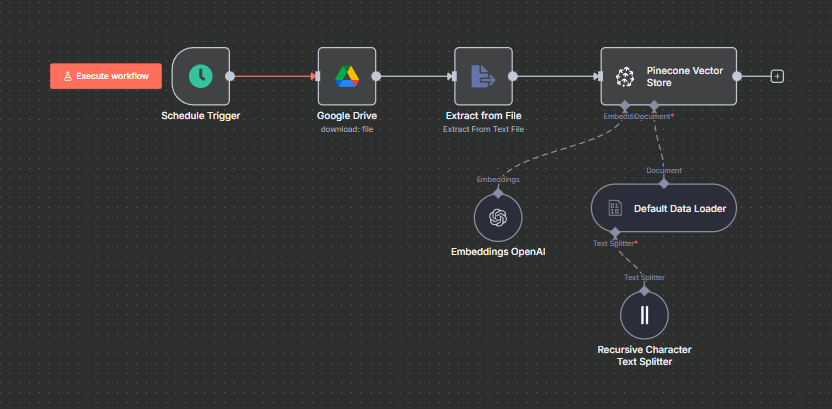Viewport: 832px width, 409px height.
Task: Click Pinecone's Document diamond connector
Action: (x=654, y=105)
